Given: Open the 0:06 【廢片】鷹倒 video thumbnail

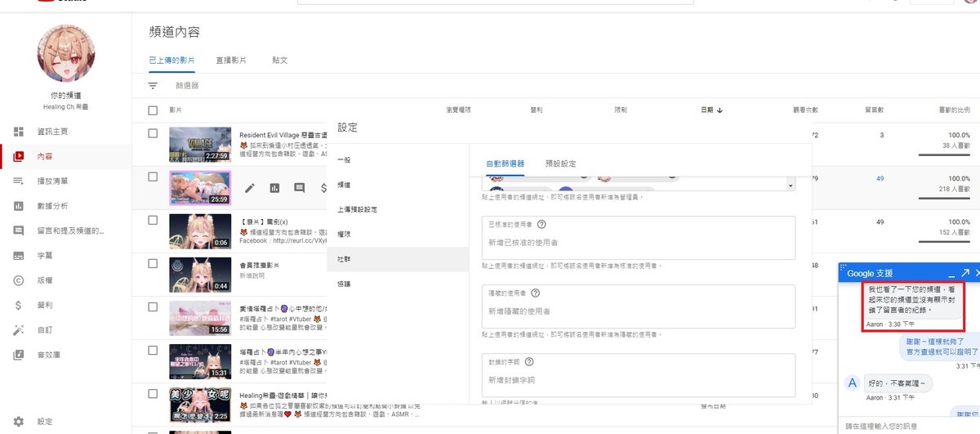Looking at the screenshot, I should [x=200, y=231].
